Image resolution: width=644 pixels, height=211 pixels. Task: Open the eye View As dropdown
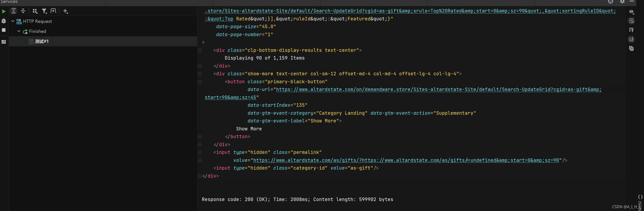pos(631,12)
